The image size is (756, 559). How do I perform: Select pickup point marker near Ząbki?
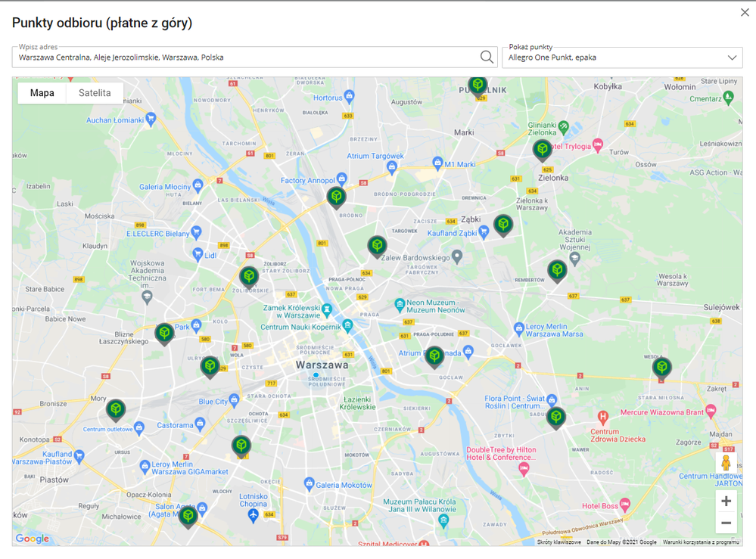[503, 225]
